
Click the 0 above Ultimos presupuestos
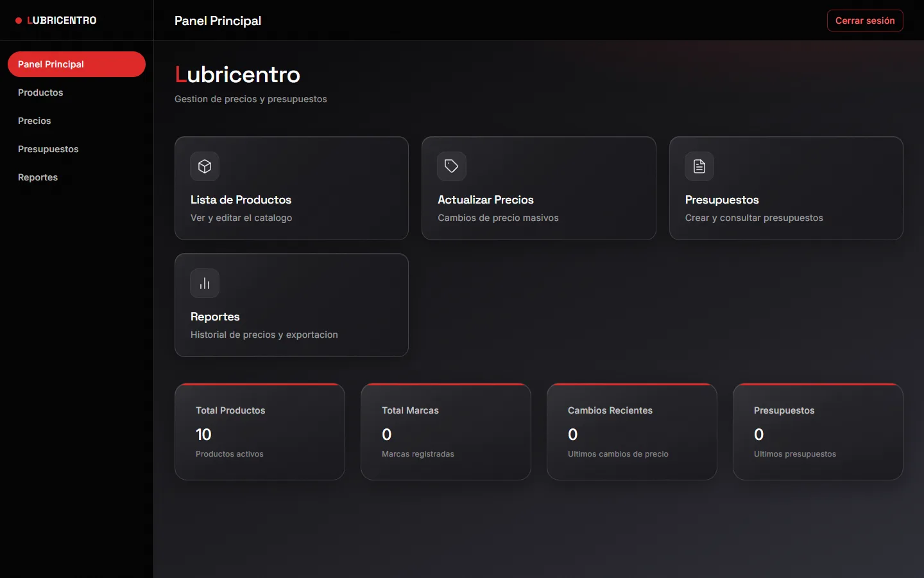(x=758, y=435)
